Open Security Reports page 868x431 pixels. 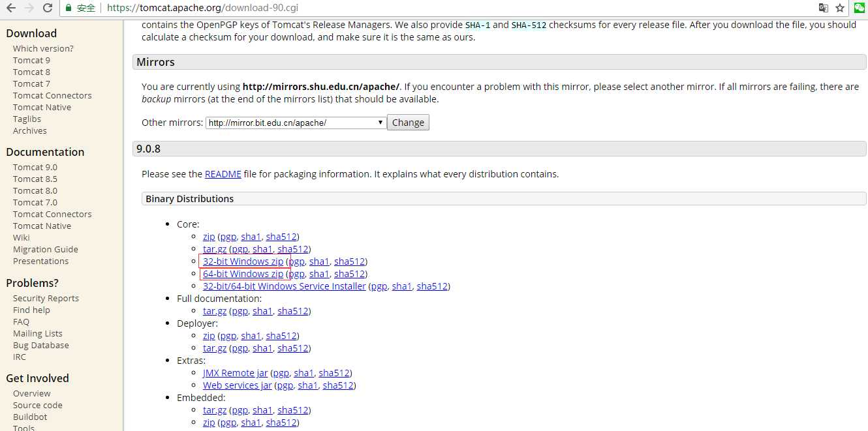[46, 298]
